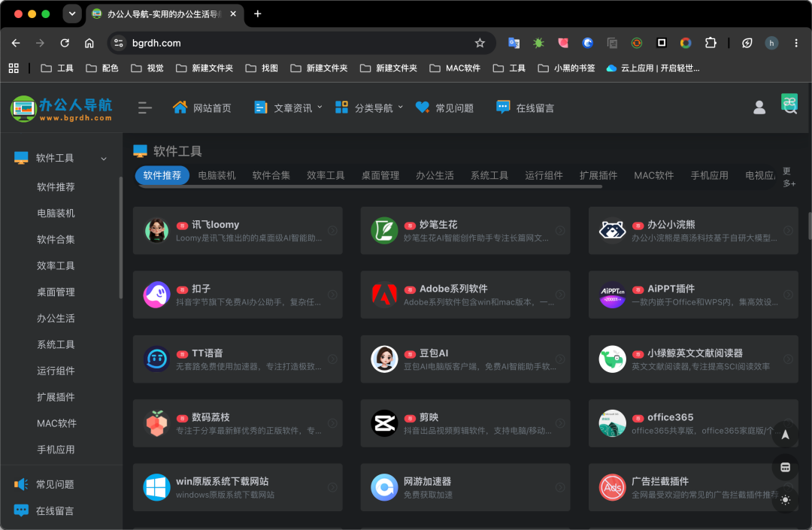Click the 数码荔枝 lychee icon

pos(156,422)
